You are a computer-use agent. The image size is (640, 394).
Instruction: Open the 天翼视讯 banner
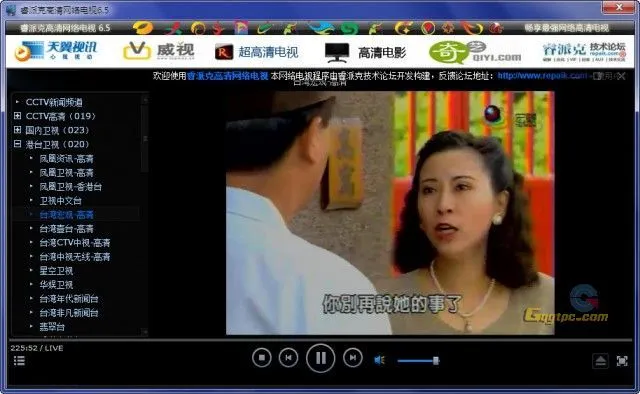tap(56, 51)
